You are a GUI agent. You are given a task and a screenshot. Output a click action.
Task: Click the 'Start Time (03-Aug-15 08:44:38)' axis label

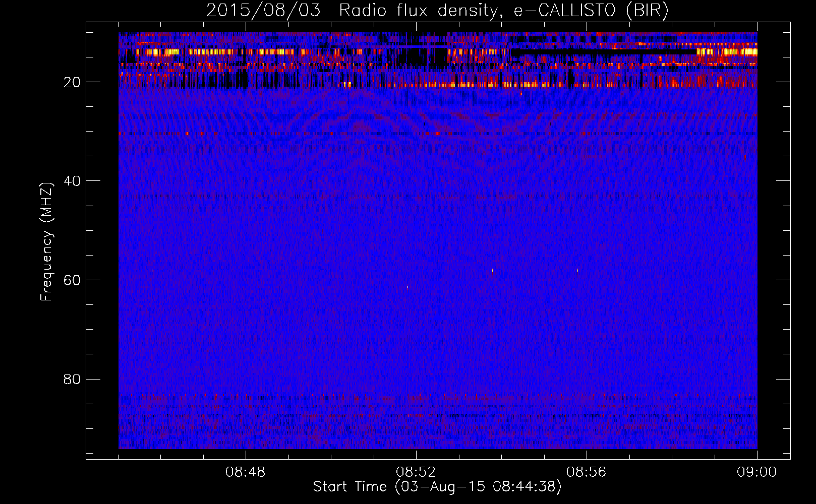point(437,487)
